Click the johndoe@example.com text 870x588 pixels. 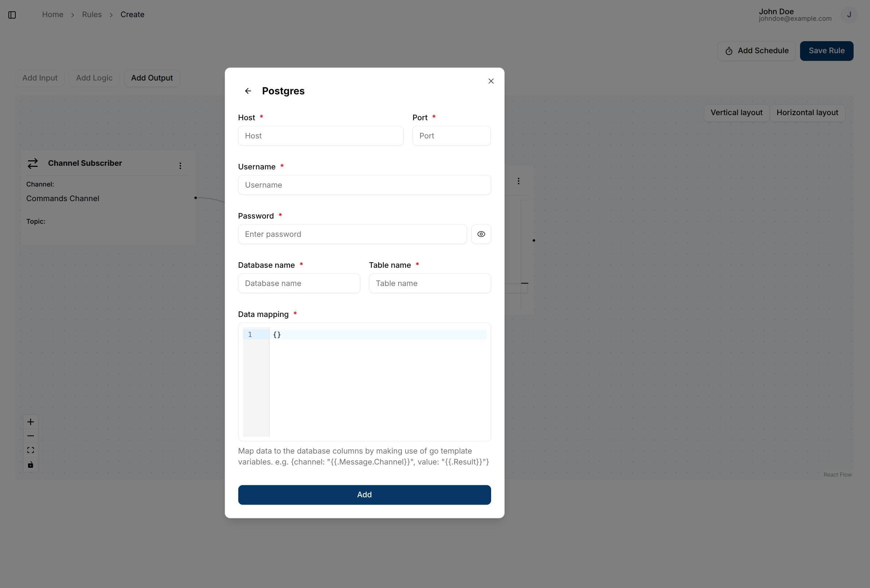tap(795, 19)
